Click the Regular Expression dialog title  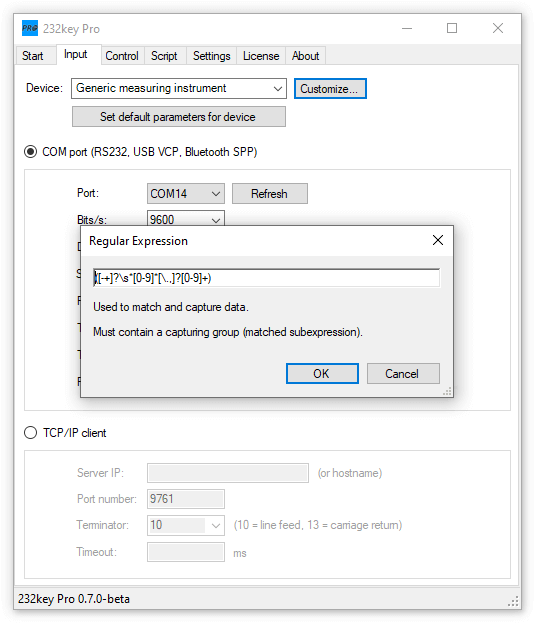click(x=138, y=241)
